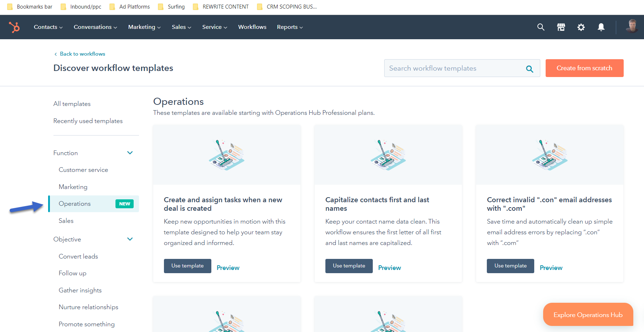This screenshot has height=332, width=644.
Task: Click Explore Operations Hub
Action: (x=588, y=315)
